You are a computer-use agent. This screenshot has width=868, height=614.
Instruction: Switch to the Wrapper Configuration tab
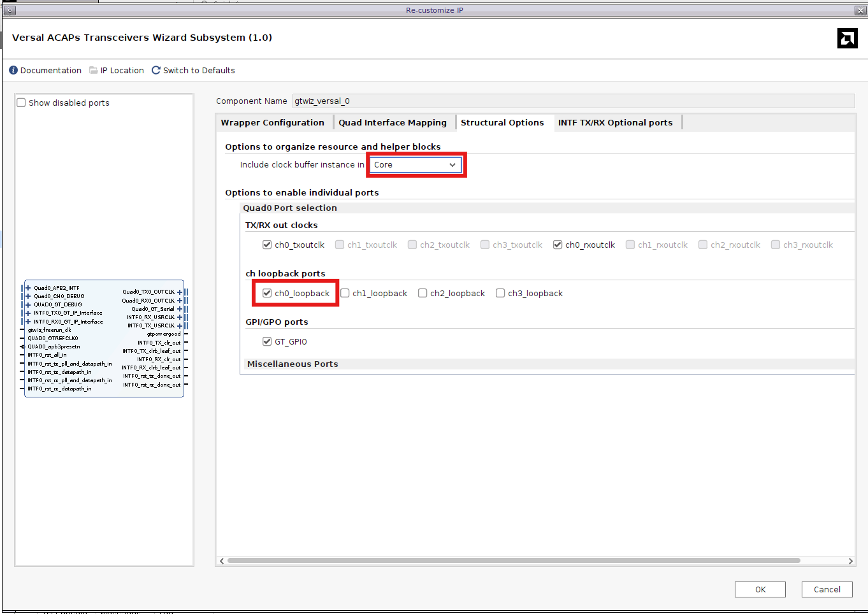(x=273, y=123)
